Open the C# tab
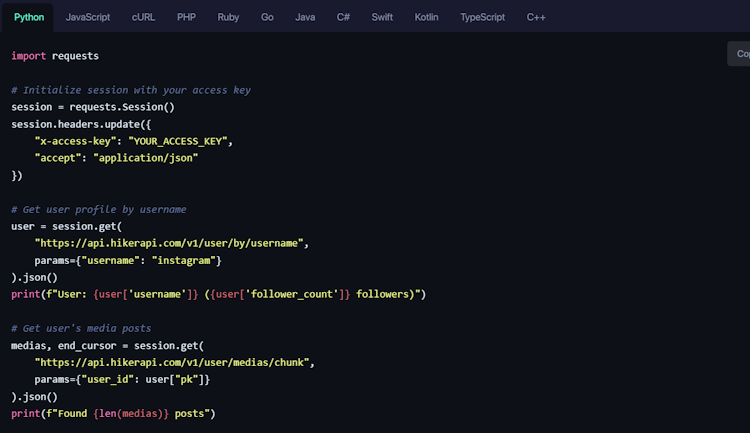750x433 pixels. pos(343,18)
